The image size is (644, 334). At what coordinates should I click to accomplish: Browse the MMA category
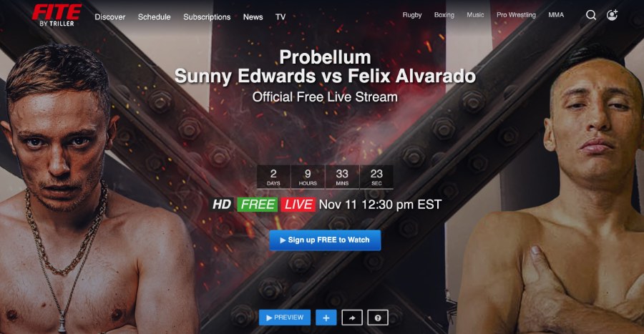[556, 15]
